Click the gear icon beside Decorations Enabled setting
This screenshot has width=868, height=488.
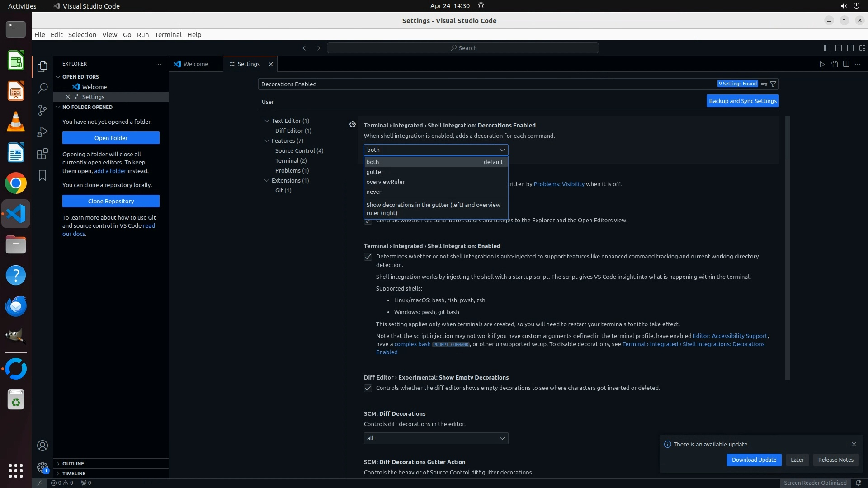(x=353, y=124)
